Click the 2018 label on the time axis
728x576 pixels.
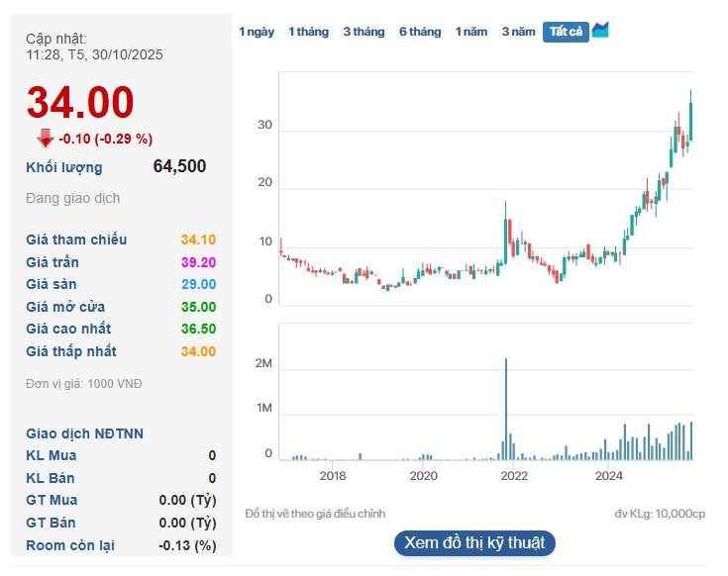tap(333, 476)
